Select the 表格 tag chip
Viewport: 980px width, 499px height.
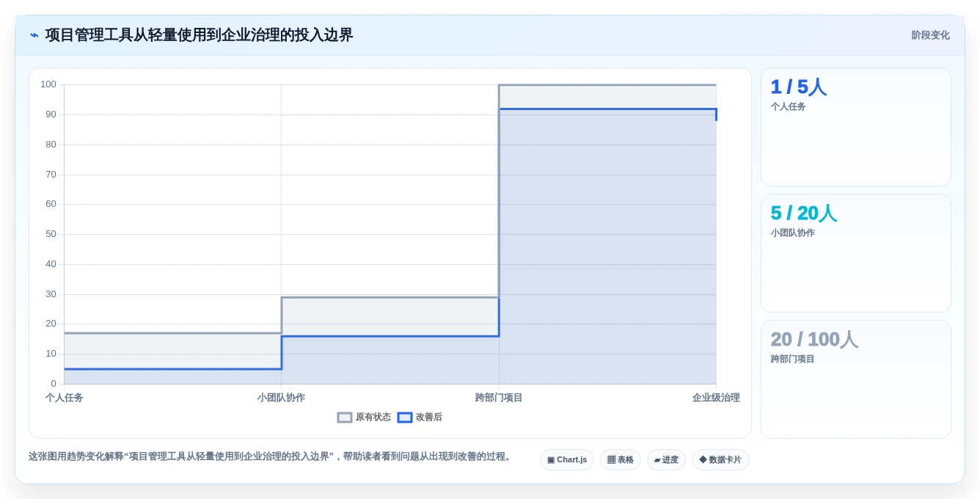[621, 460]
